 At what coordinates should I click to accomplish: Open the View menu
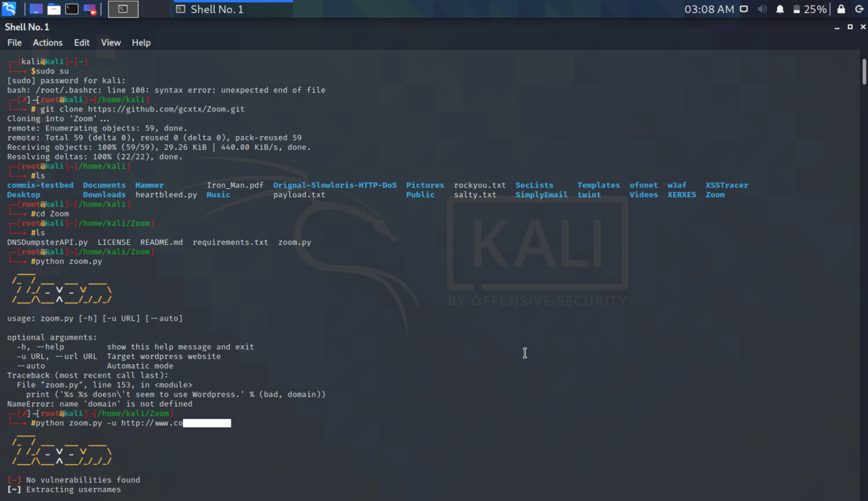pos(111,43)
